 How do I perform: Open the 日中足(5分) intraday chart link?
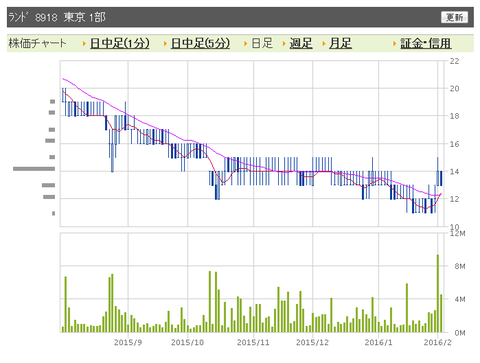[200, 43]
